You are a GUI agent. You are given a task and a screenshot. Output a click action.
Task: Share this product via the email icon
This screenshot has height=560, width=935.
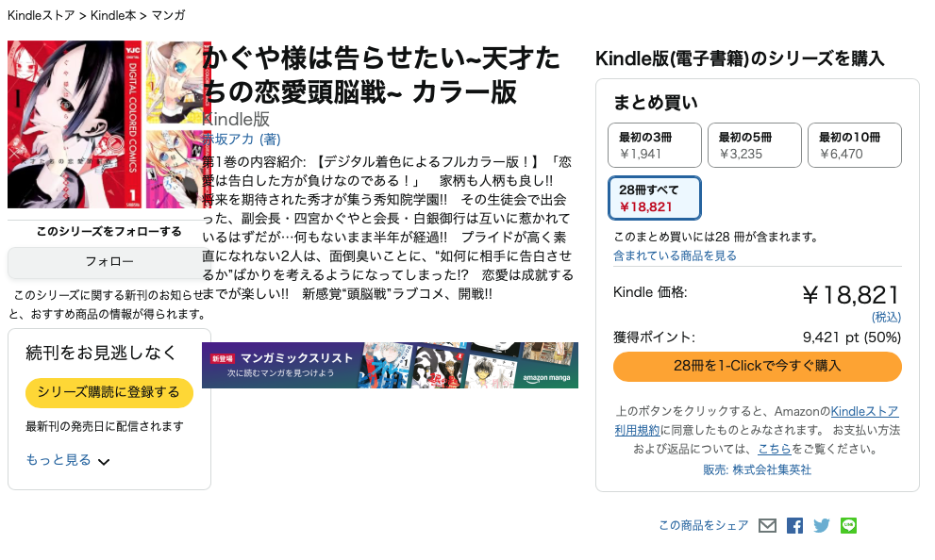767,525
